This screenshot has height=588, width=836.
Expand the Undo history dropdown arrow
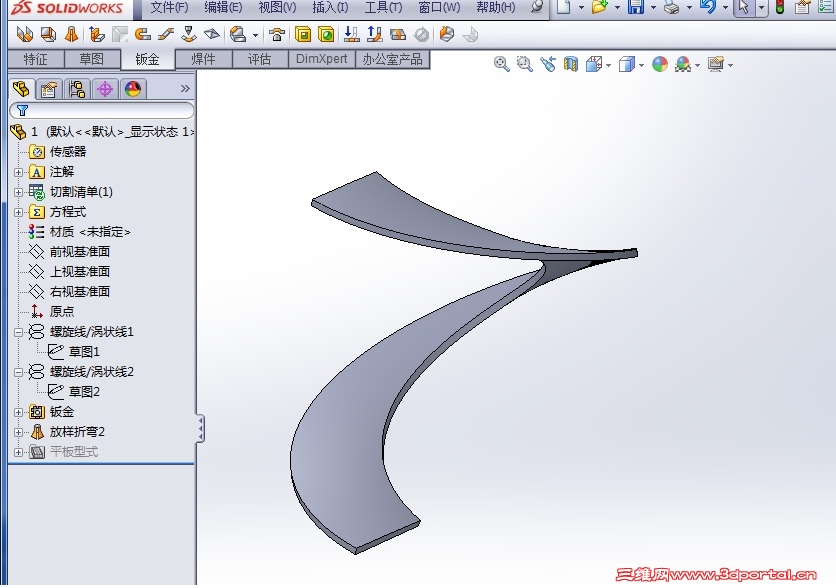(725, 7)
